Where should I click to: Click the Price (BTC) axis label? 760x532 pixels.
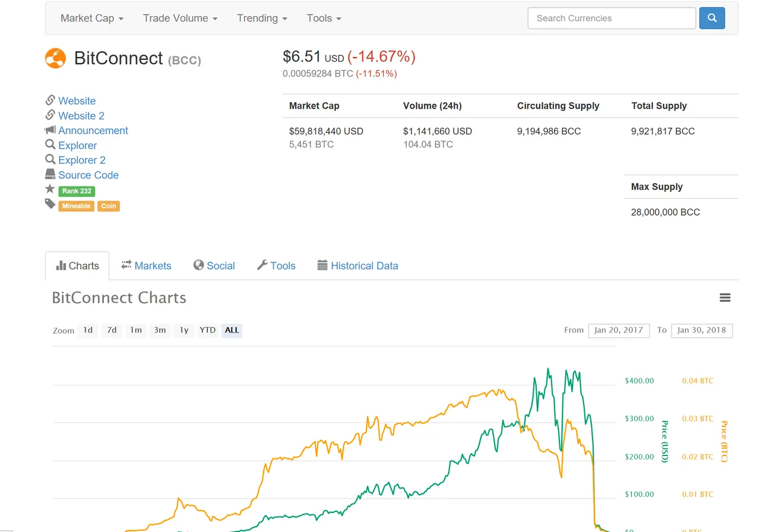pyautogui.click(x=724, y=441)
